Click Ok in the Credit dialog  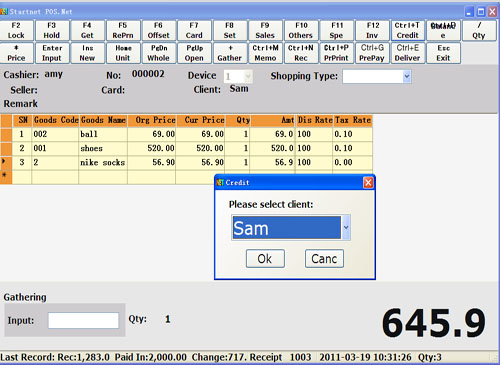tap(265, 259)
